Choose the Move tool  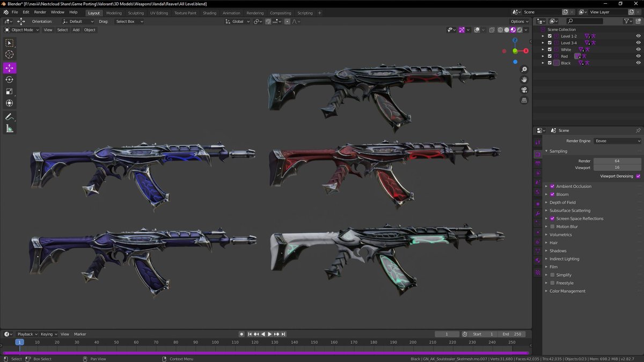tap(10, 68)
